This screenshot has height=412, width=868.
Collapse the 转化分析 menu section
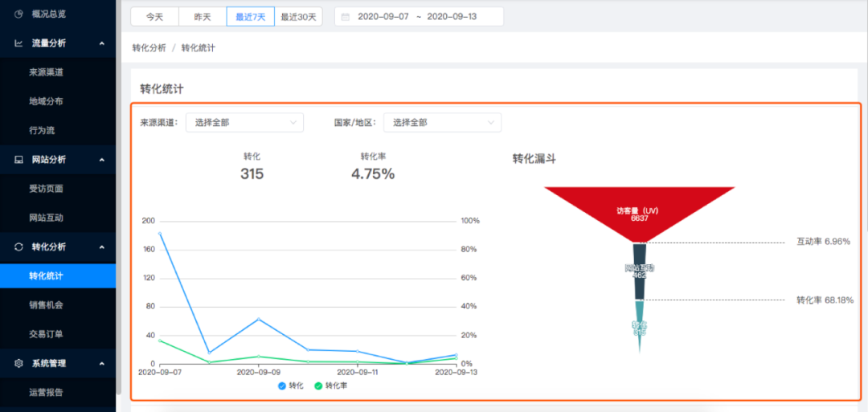pos(102,247)
